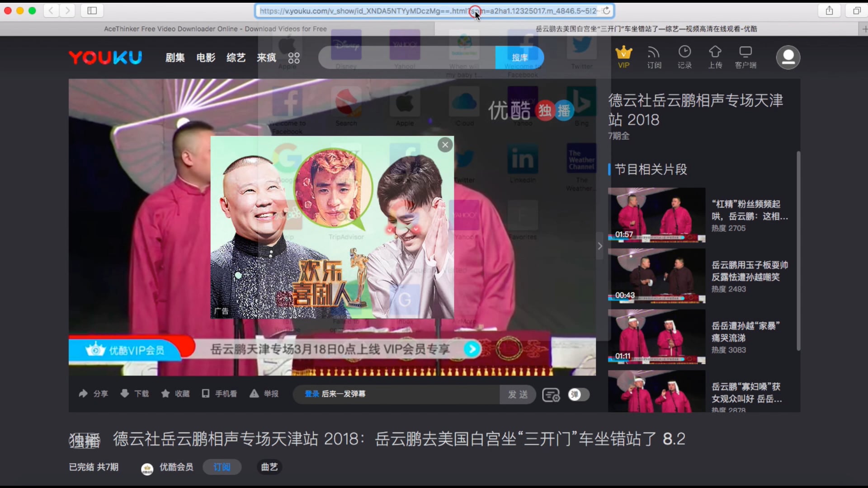Screen dimensions: 868x488
Task: Open danmaku settings with the gear icon
Action: click(x=551, y=394)
